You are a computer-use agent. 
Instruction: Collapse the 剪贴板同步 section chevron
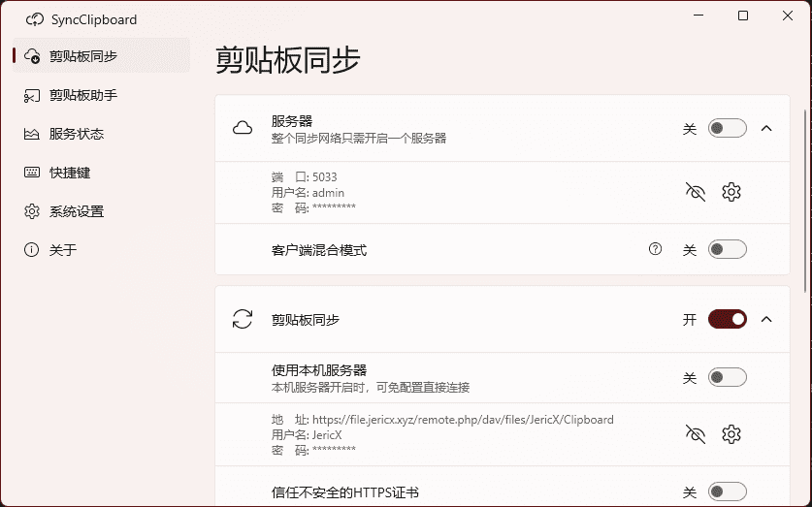pos(766,319)
